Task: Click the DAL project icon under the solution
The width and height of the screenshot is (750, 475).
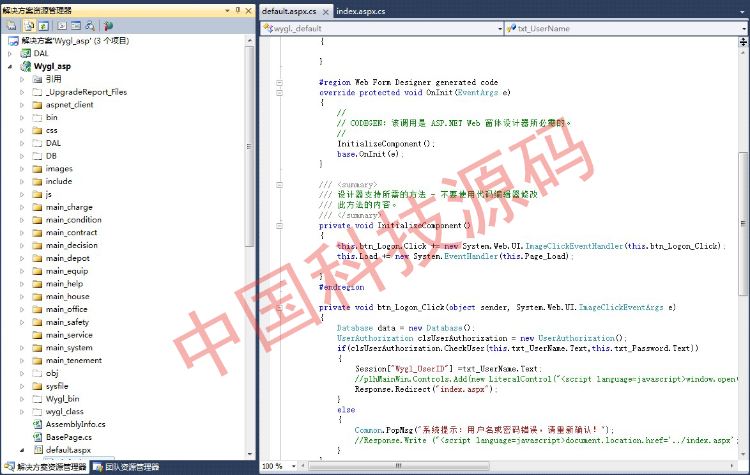Action: click(25, 54)
